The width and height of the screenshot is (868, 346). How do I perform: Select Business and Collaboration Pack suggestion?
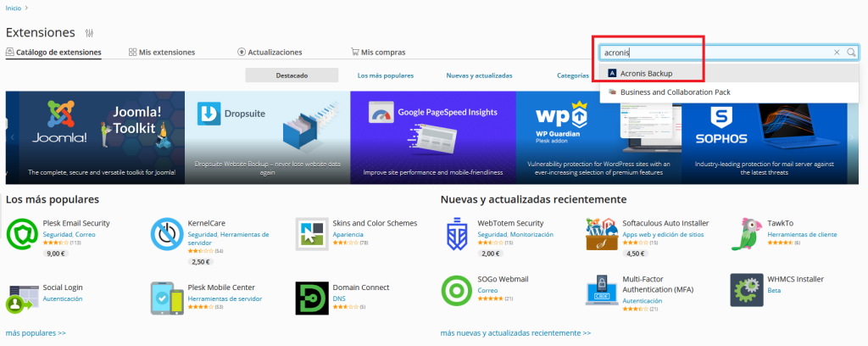729,92
